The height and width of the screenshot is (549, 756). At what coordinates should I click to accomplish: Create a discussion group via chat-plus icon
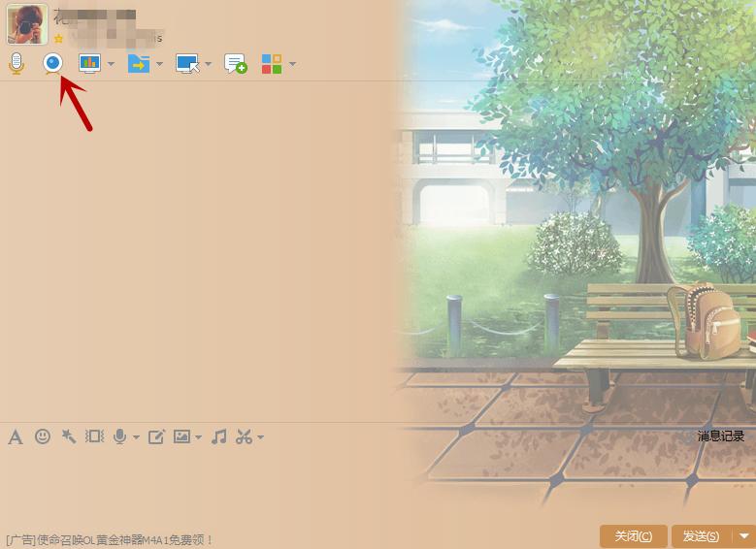pyautogui.click(x=236, y=63)
